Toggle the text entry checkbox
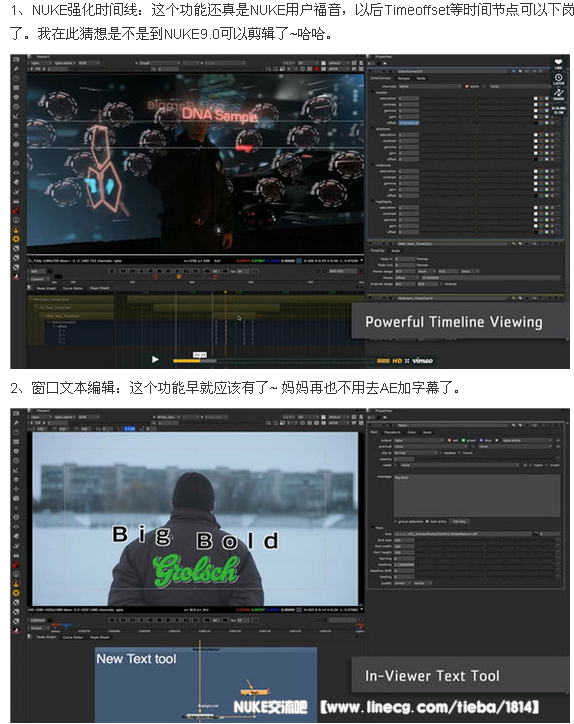 point(427,521)
